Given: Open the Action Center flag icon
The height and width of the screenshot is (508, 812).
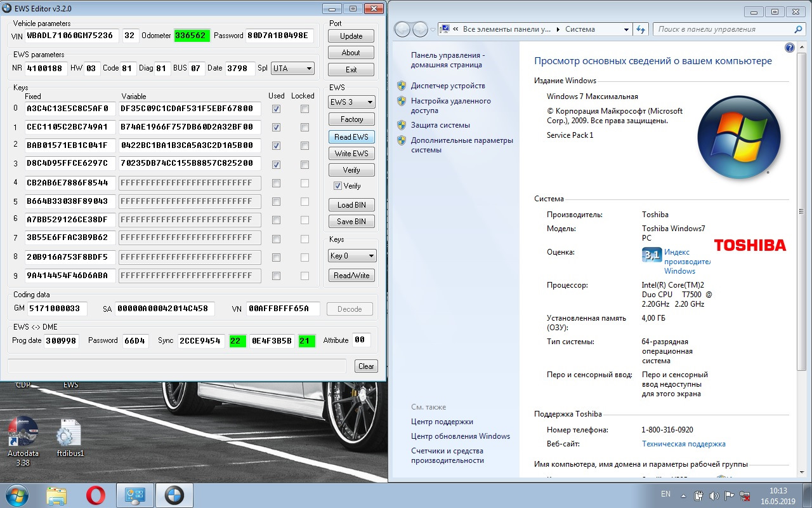Looking at the screenshot, I should (730, 495).
